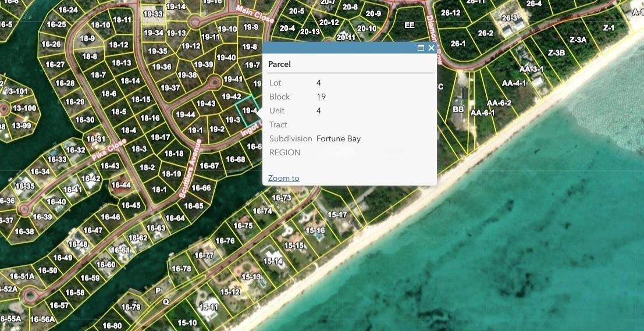This screenshot has width=644, height=331.
Task: Select parcel 19-33 at top
Action: (x=153, y=14)
